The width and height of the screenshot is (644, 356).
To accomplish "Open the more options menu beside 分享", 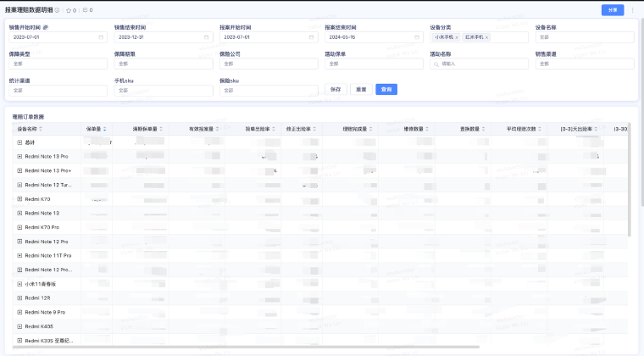I will pos(632,10).
